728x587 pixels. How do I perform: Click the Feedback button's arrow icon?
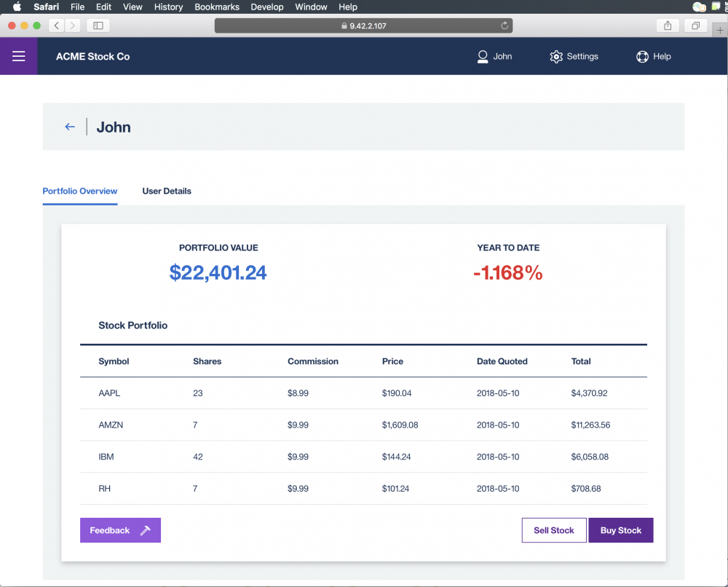click(x=146, y=529)
